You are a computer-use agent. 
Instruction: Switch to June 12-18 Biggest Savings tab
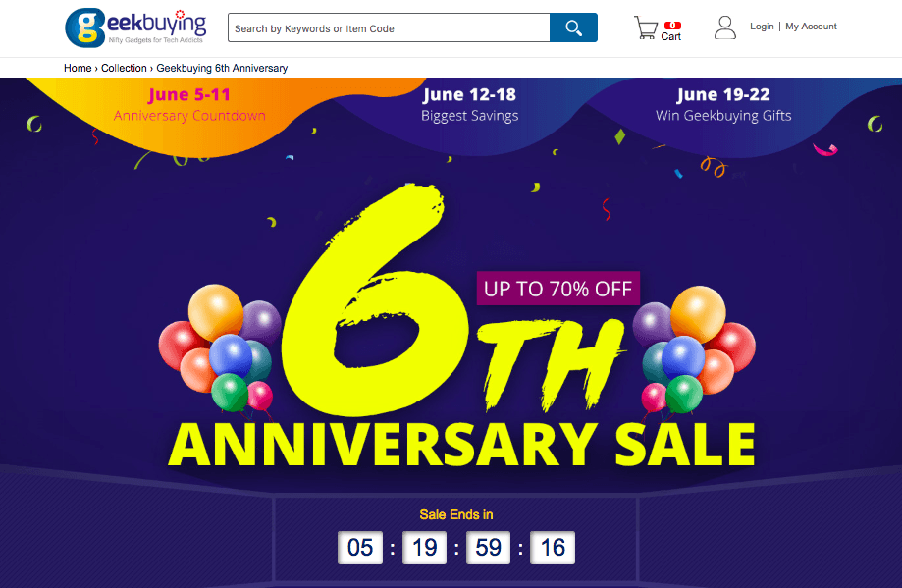[469, 104]
